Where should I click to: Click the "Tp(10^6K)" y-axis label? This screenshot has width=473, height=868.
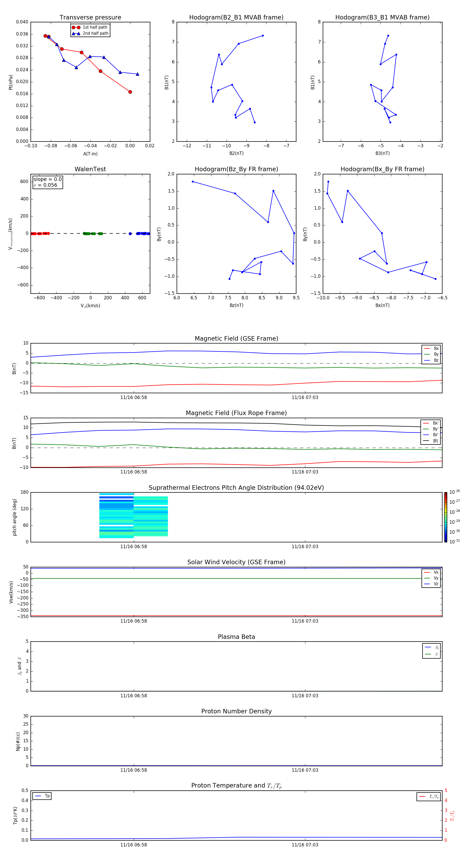pos(15,815)
